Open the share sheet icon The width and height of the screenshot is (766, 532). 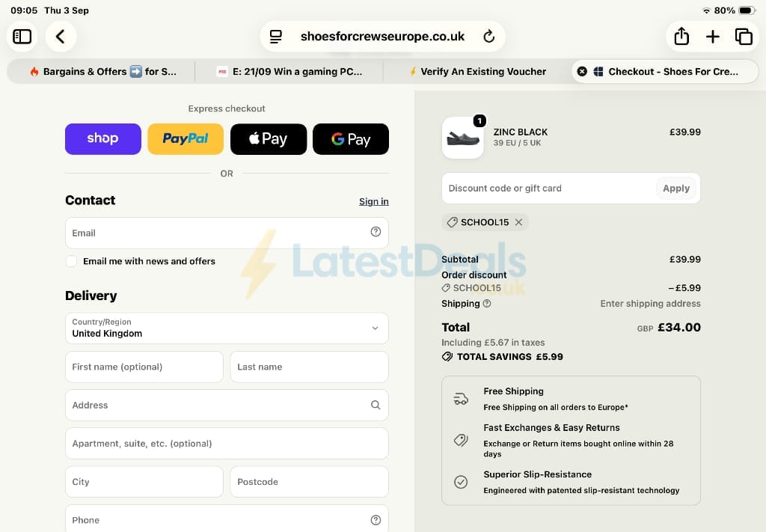tap(681, 36)
